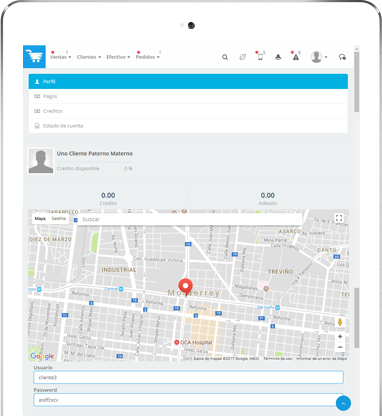Screen dimensions: 382x416
Task: Click the expand arrows icon in navbar
Action: click(x=243, y=57)
